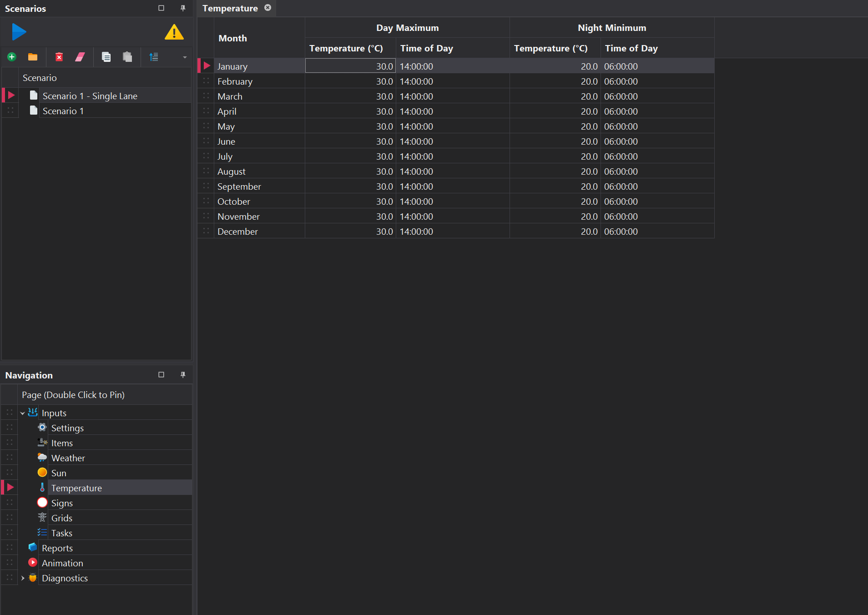Image resolution: width=868 pixels, height=615 pixels.
Task: Select Scenario 1 in the scenario list
Action: tap(63, 111)
